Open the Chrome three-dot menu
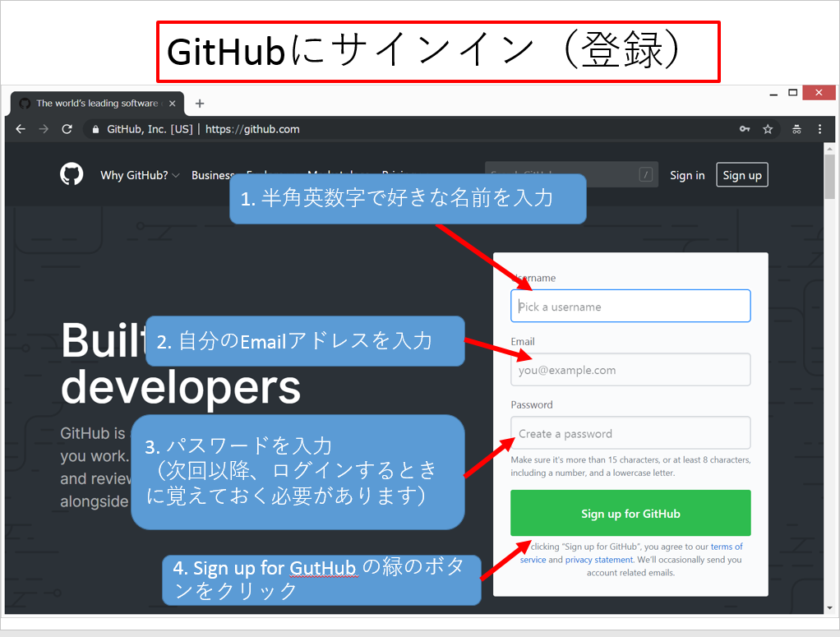Viewport: 840px width, 637px height. pos(819,129)
